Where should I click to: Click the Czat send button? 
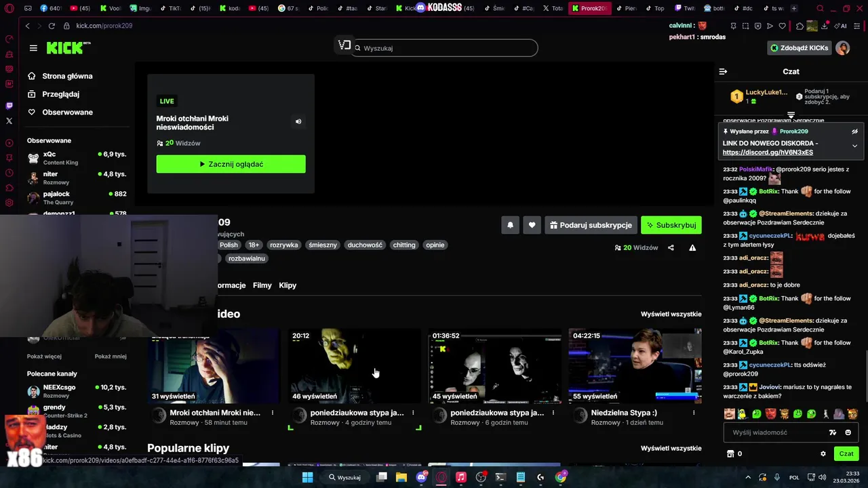(x=846, y=454)
